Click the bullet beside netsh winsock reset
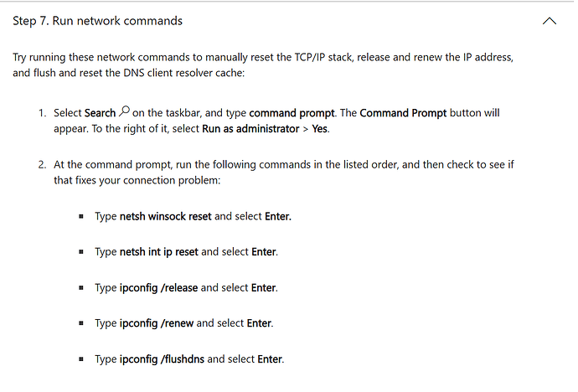Viewport: 578px width, 392px height. click(81, 217)
